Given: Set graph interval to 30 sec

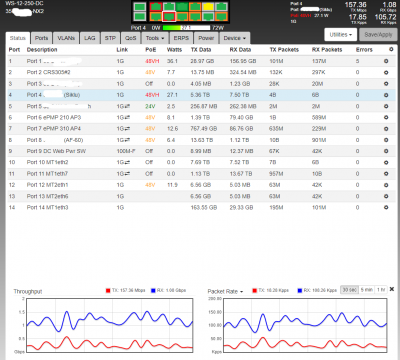Looking at the screenshot, I should click(x=349, y=290).
